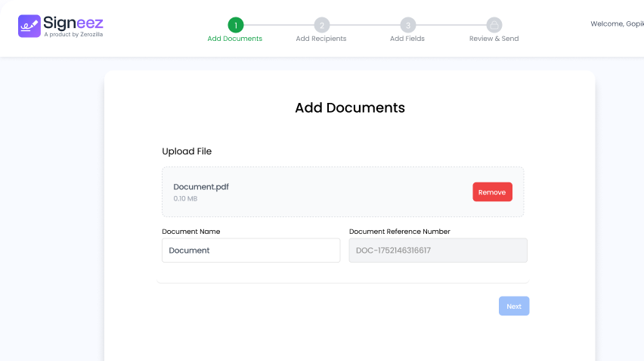Click the Welcome user greeting text

[x=616, y=24]
